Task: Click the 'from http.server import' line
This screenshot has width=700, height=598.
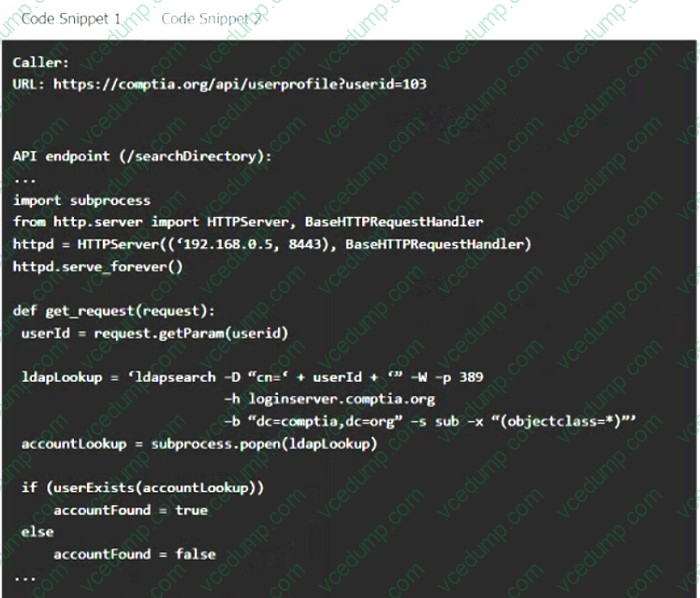Action: coord(248,222)
